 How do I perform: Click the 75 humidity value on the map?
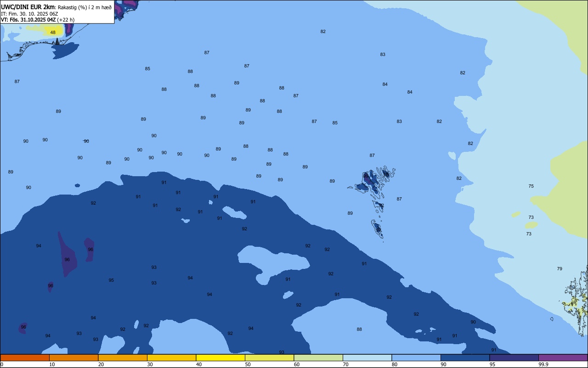[x=531, y=186]
